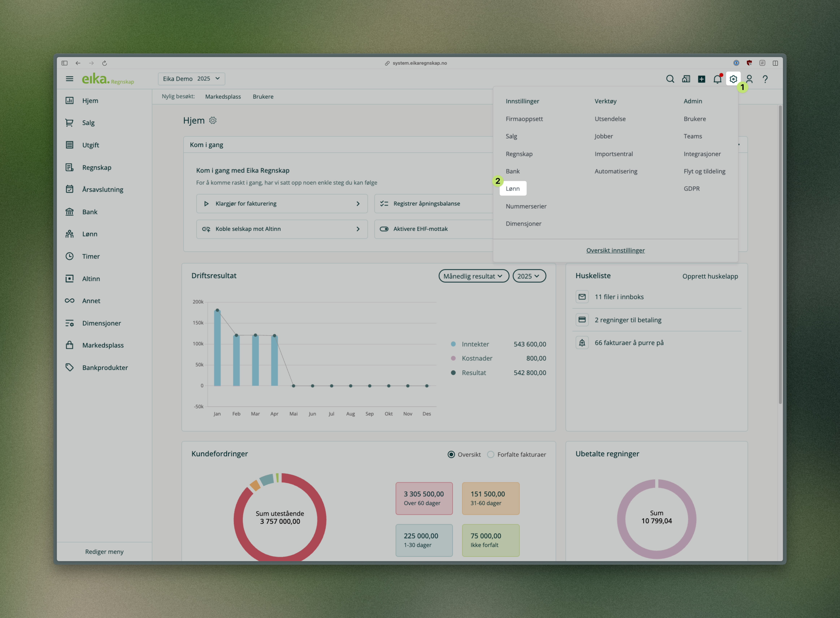Open Årsavslutning in the sidebar
Image resolution: width=840 pixels, height=618 pixels.
click(102, 189)
